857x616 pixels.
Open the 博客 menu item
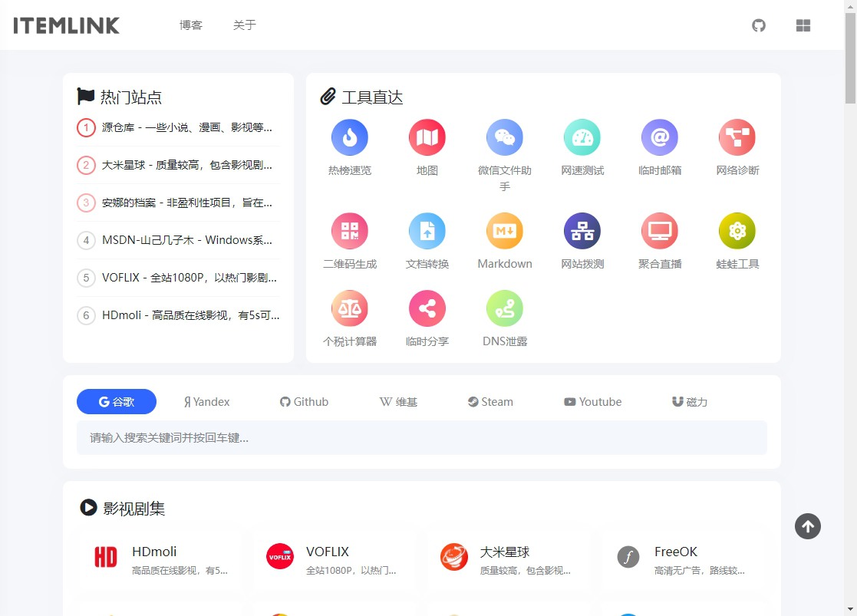[190, 25]
